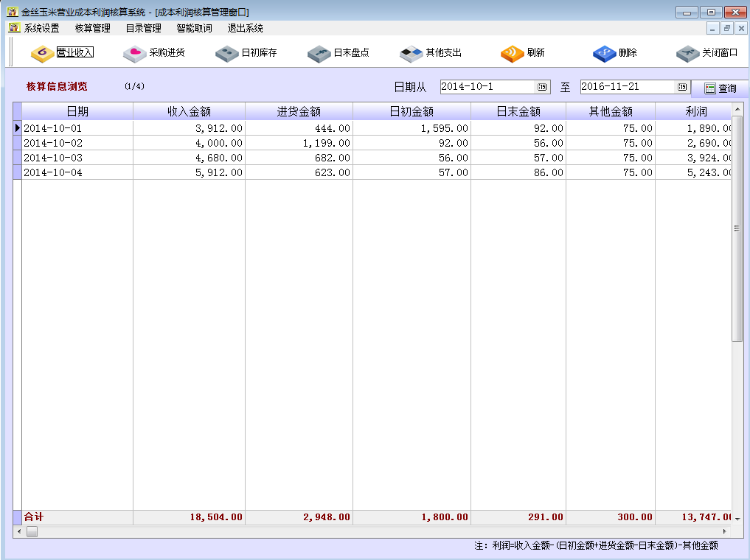The width and height of the screenshot is (750, 560).
Task: Click the horizontal scrollbar right arrow
Action: (724, 531)
